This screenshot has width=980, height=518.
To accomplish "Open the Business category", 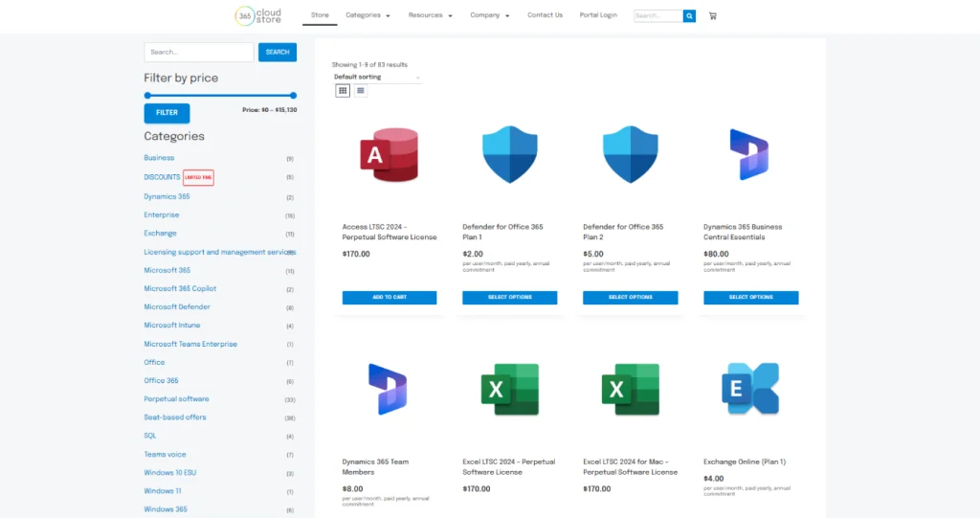I will click(160, 158).
